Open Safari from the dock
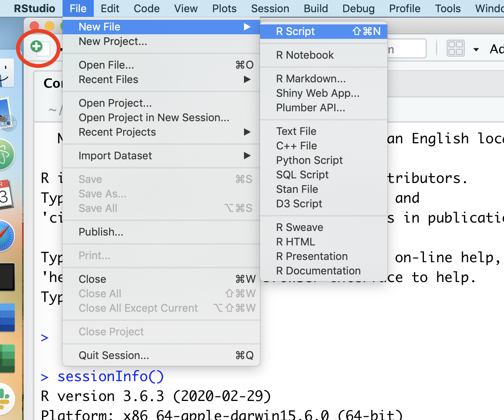504x420 pixels. tap(6, 236)
